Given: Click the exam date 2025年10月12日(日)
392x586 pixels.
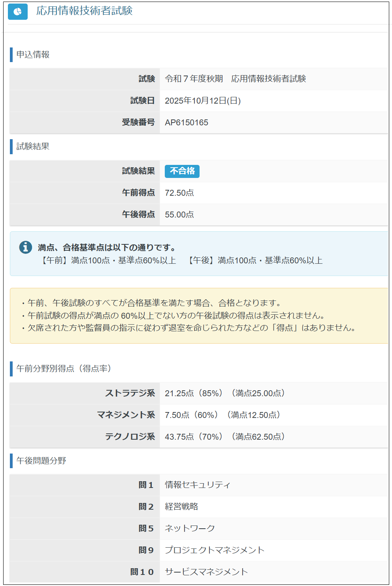Looking at the screenshot, I should point(202,101).
